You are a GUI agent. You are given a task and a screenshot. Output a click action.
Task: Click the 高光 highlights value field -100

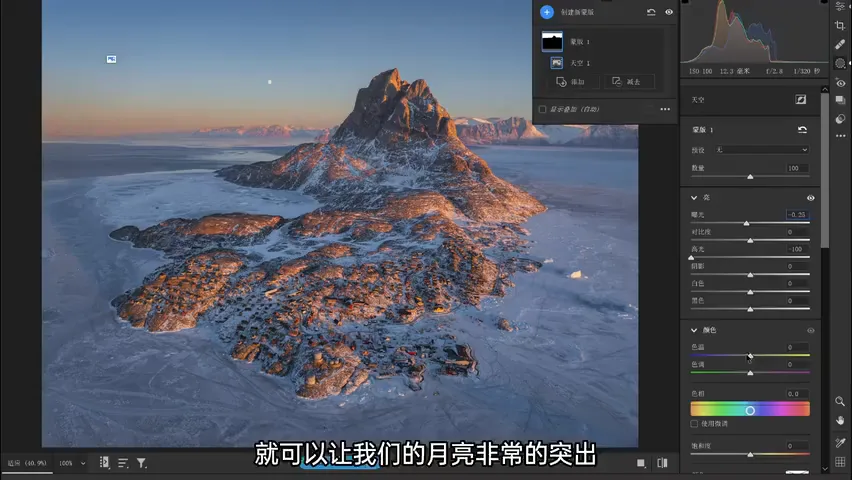[x=797, y=249]
